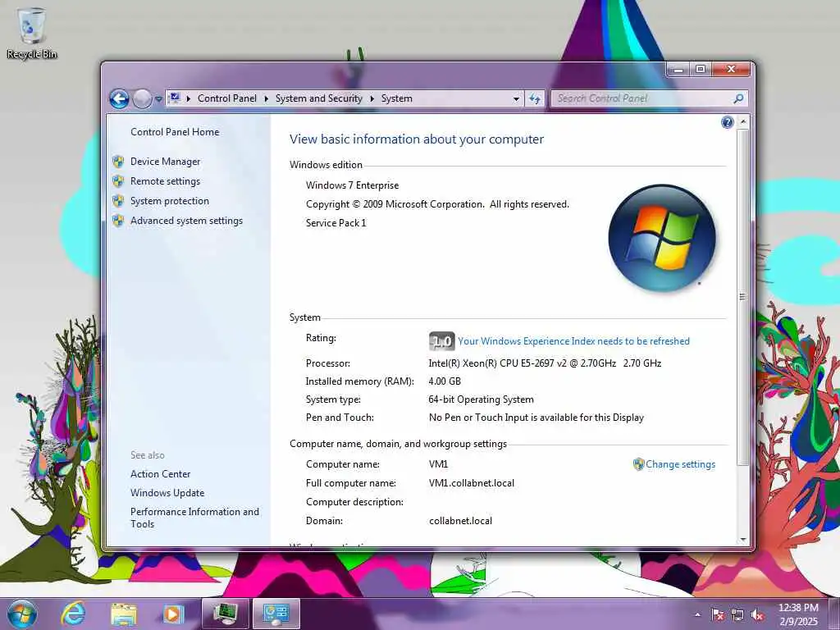The height and width of the screenshot is (630, 840).
Task: Open Control Panel Home link
Action: [x=175, y=132]
